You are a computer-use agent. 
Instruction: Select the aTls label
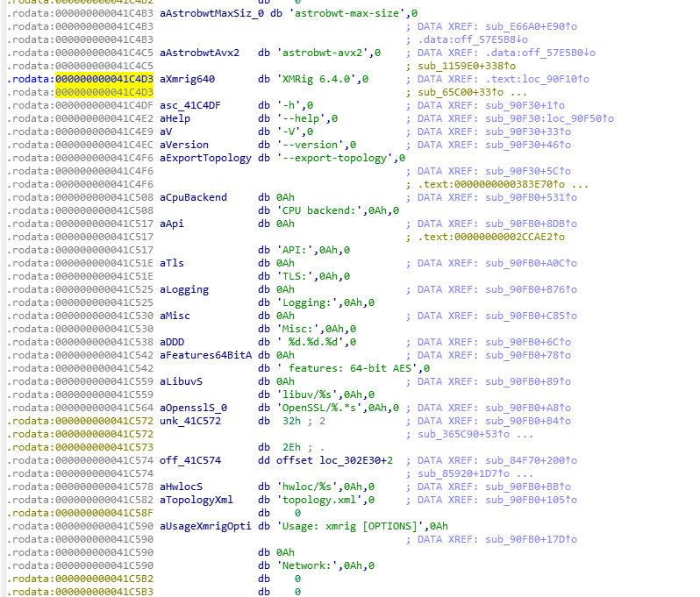click(172, 263)
